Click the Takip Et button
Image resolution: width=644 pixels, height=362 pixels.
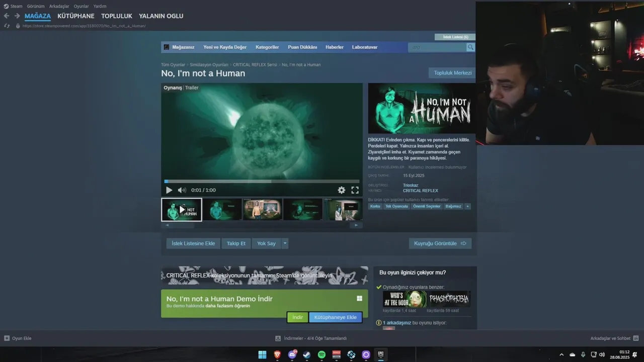click(236, 243)
